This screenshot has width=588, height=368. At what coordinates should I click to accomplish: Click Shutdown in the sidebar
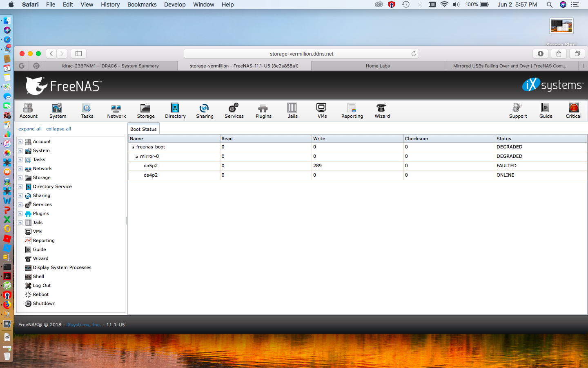pos(44,303)
